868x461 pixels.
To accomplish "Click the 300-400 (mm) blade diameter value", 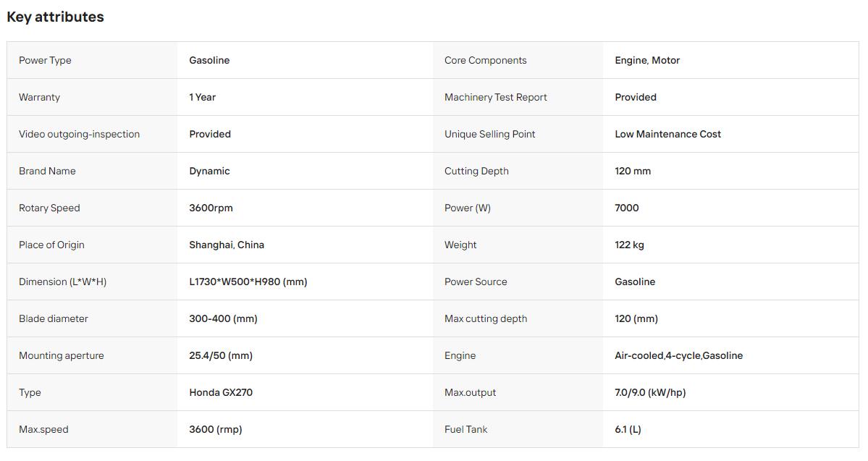I will click(223, 318).
